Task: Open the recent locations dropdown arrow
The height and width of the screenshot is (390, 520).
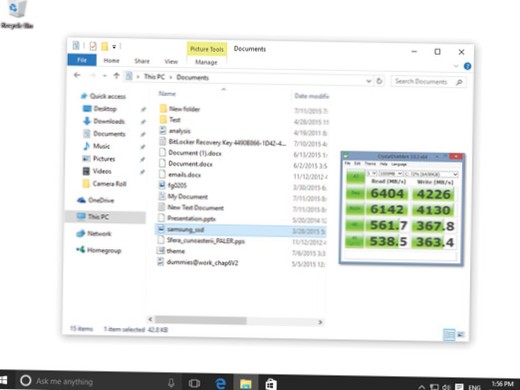Action: (x=105, y=76)
